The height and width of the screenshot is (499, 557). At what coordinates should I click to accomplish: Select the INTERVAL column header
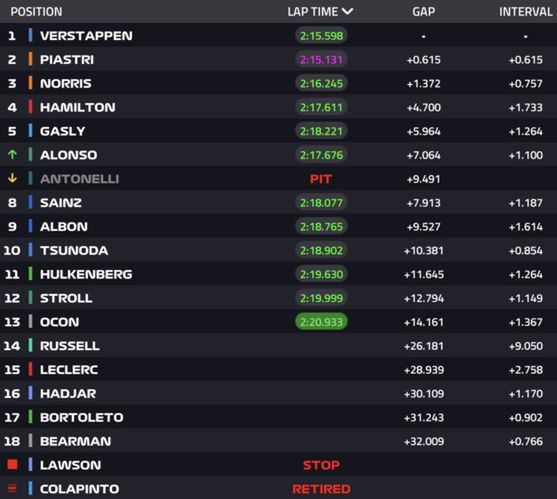click(x=526, y=12)
